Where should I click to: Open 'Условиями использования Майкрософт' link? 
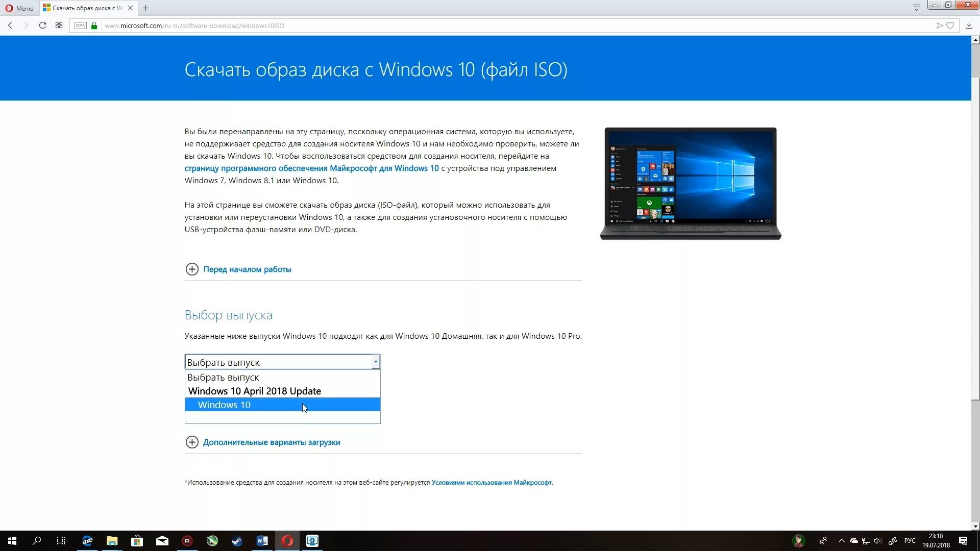[492, 483]
